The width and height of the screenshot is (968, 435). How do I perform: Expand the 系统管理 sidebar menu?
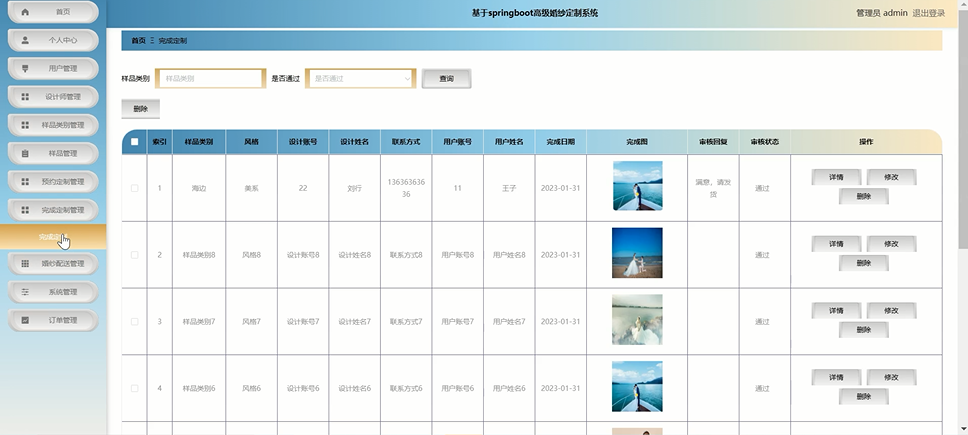coord(53,292)
